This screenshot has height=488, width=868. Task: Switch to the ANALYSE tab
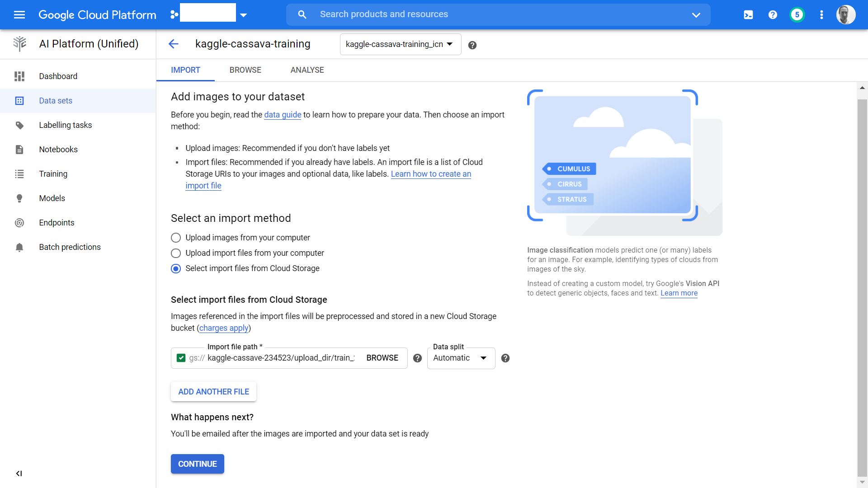click(307, 70)
